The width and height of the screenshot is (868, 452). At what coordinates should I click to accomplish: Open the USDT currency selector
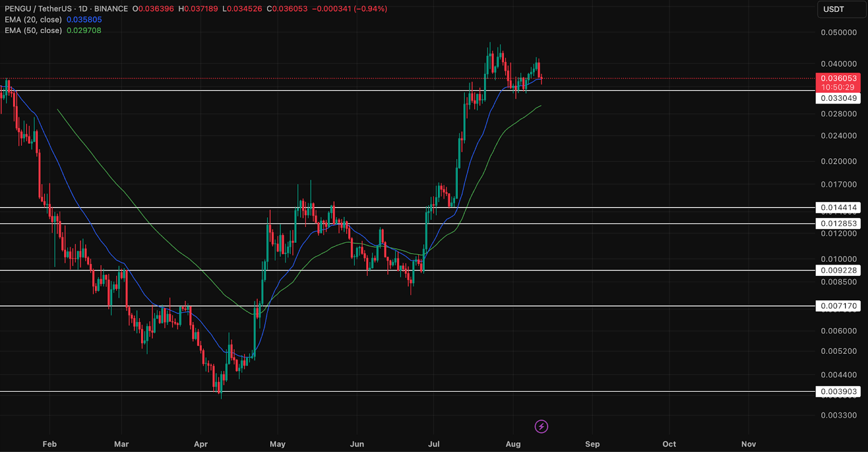pyautogui.click(x=841, y=9)
